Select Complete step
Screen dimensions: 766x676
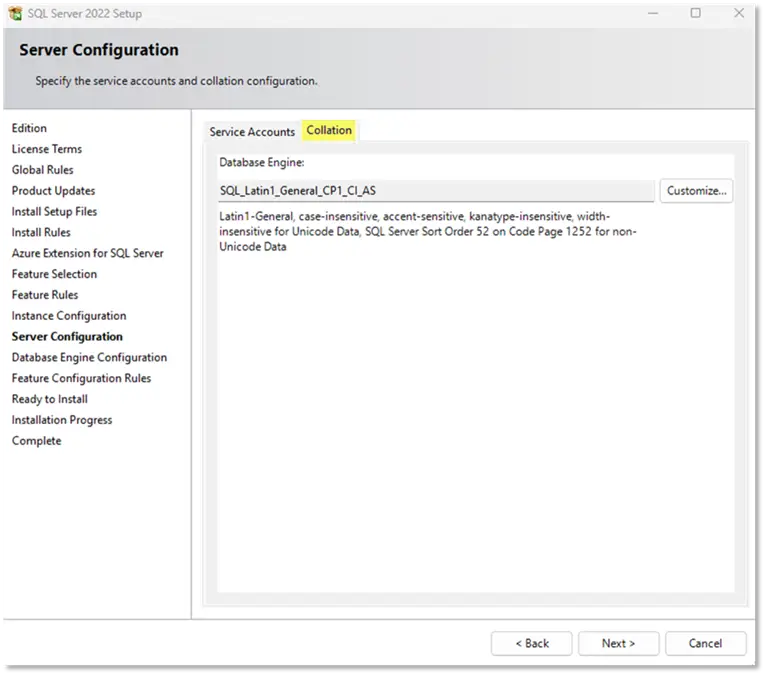(x=37, y=441)
